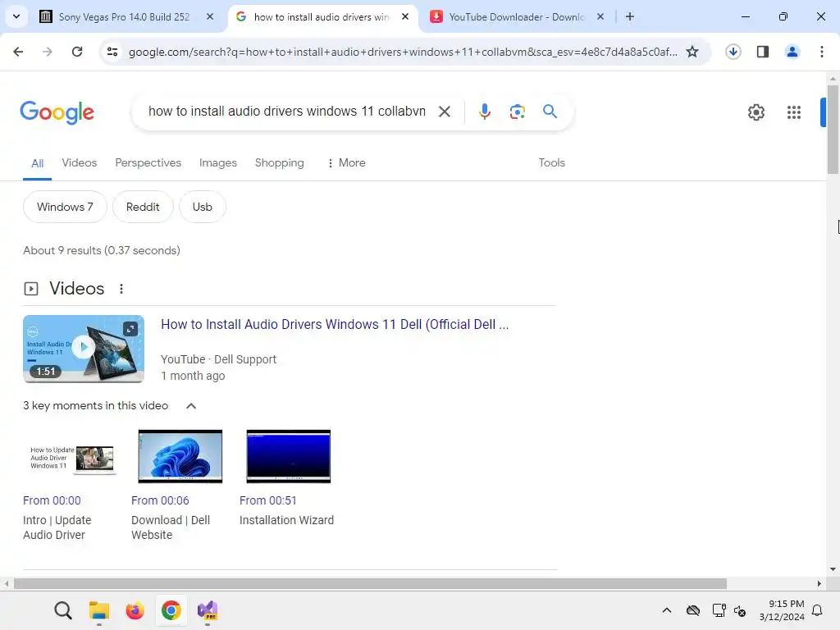Expand More search filters
Image resolution: width=840 pixels, height=630 pixels.
(347, 162)
